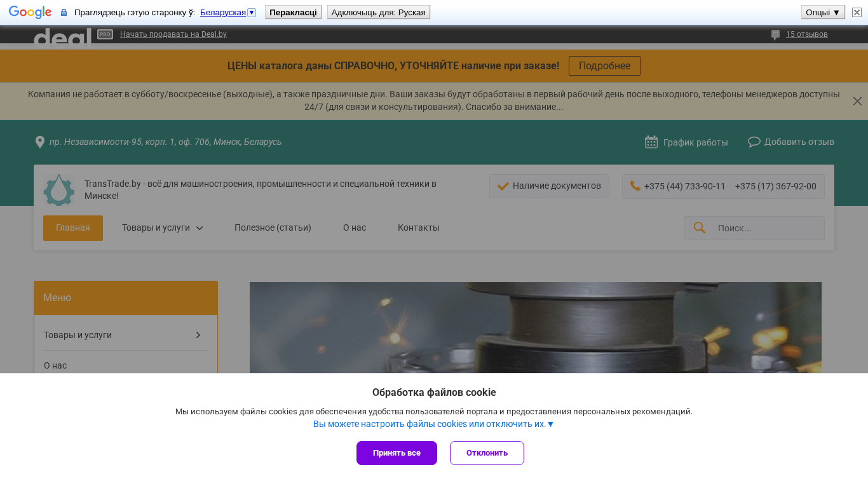Open the Беларуская language dropdown arrow
Image resolution: width=868 pixels, height=488 pixels.
coord(252,13)
